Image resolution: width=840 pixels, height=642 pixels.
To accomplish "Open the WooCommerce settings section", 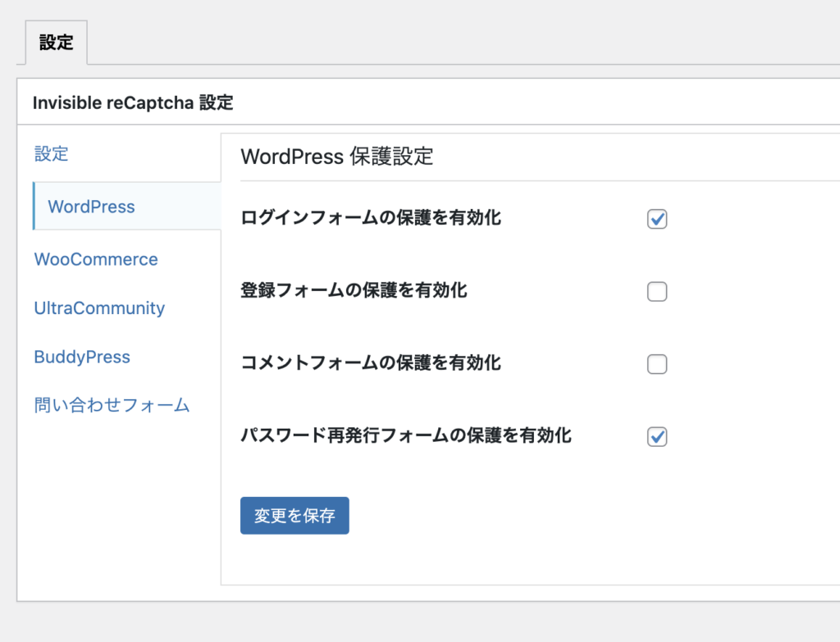I will click(x=96, y=259).
